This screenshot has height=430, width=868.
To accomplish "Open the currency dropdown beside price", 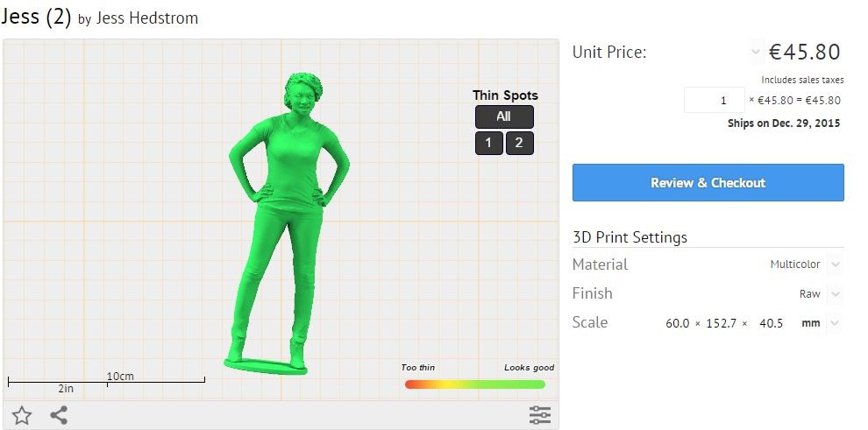I will click(755, 53).
